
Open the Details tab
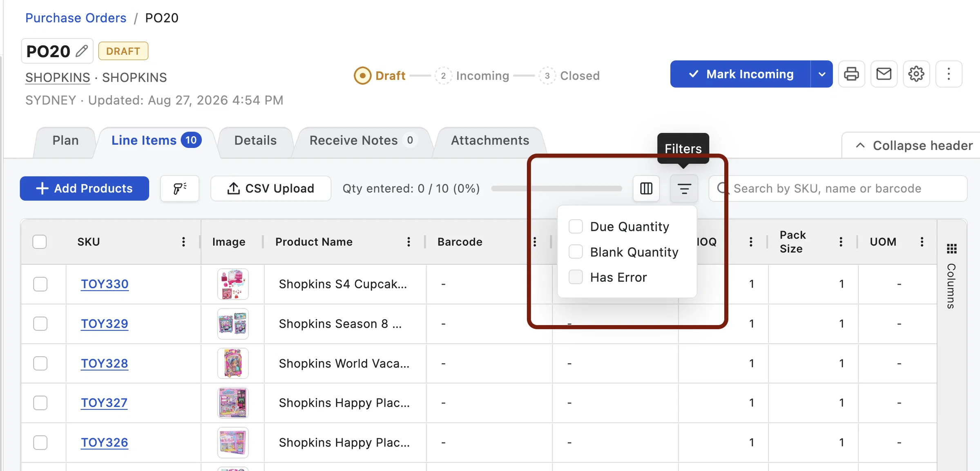(x=255, y=141)
